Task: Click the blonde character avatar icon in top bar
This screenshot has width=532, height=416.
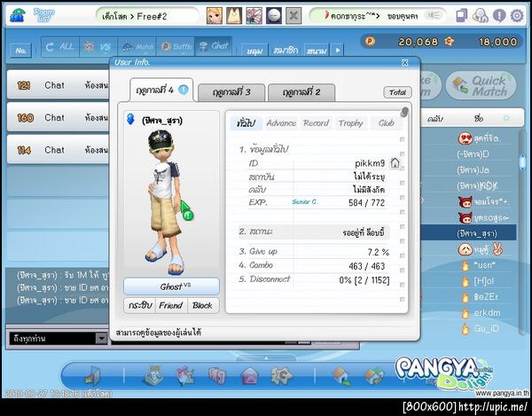Action: 215,16
